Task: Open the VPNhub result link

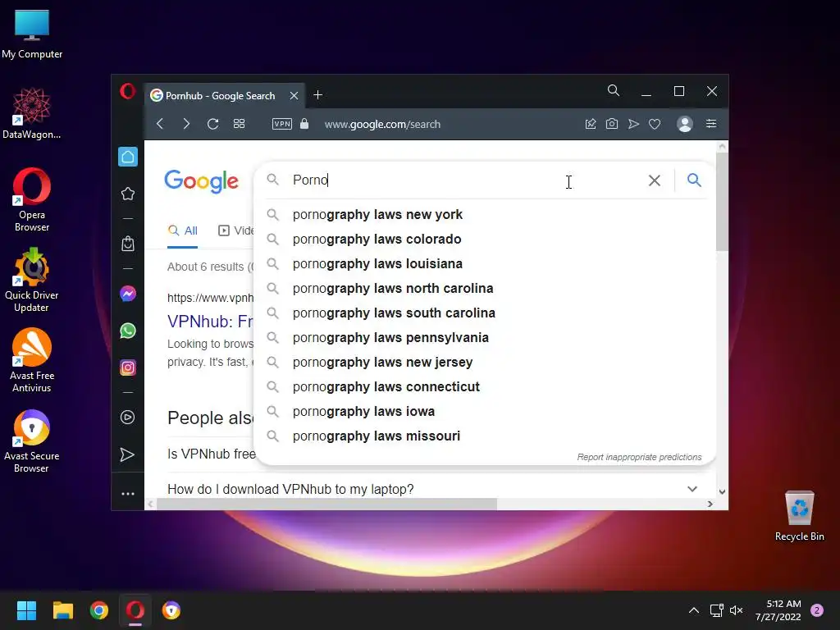Action: (210, 322)
